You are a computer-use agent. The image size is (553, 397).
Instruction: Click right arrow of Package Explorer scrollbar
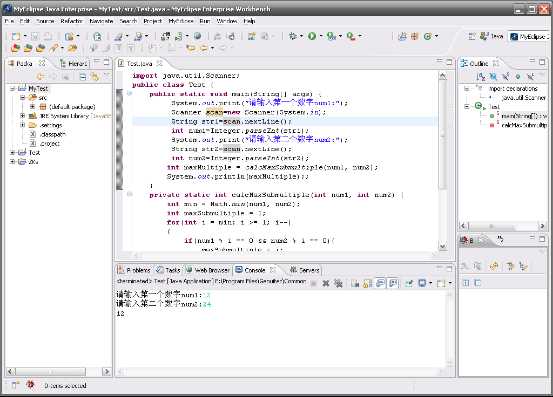[106, 371]
